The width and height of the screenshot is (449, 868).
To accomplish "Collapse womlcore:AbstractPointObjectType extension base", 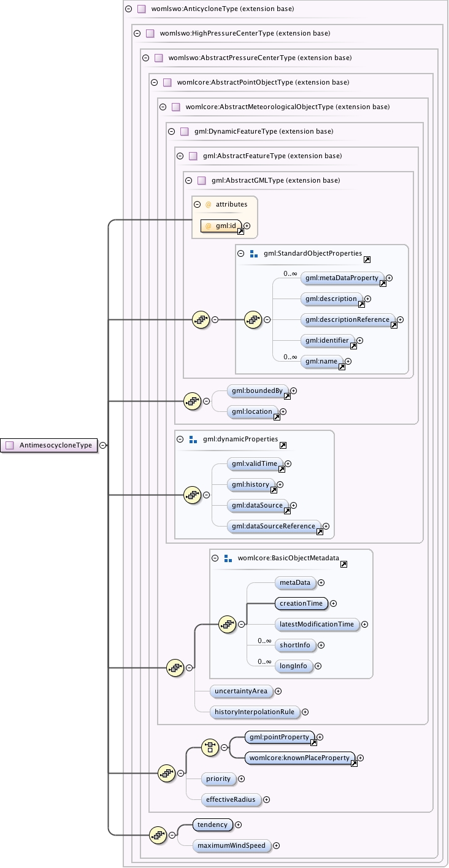I will 155,82.
